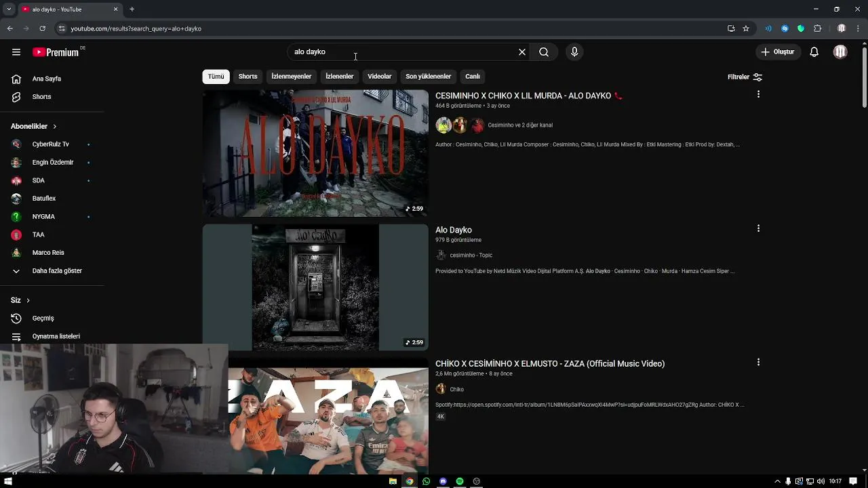Go back with browser back arrow

9,28
